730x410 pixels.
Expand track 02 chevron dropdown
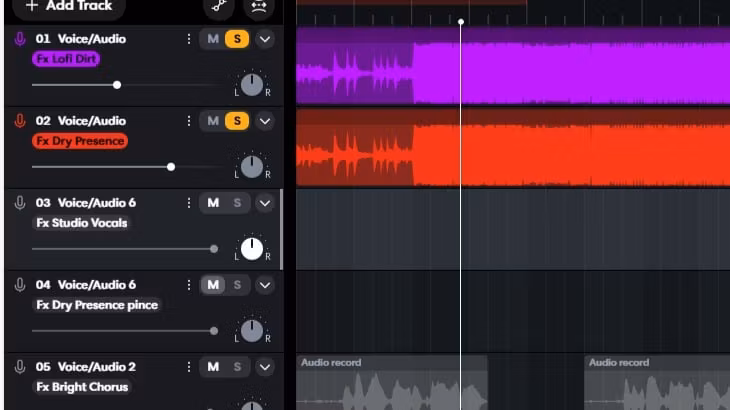(265, 121)
